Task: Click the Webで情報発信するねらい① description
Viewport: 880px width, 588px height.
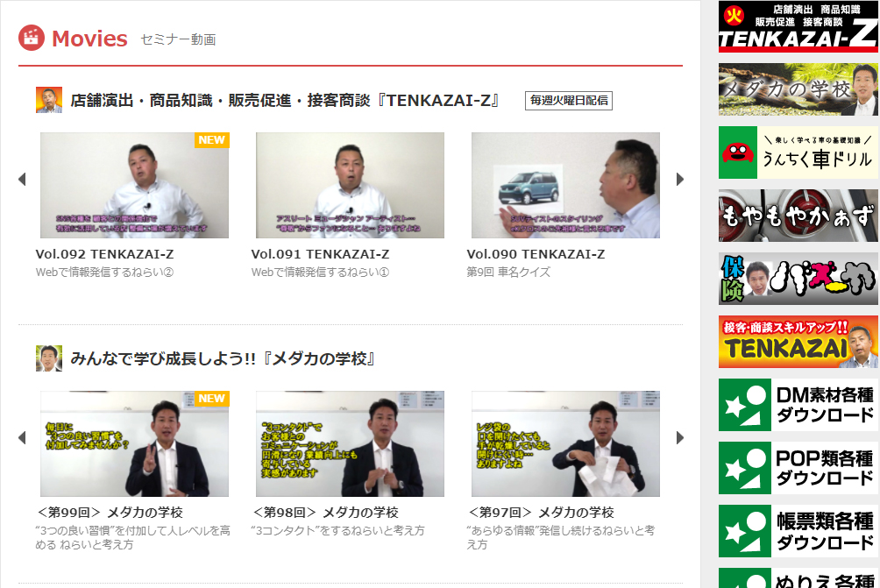Action: pos(321,273)
